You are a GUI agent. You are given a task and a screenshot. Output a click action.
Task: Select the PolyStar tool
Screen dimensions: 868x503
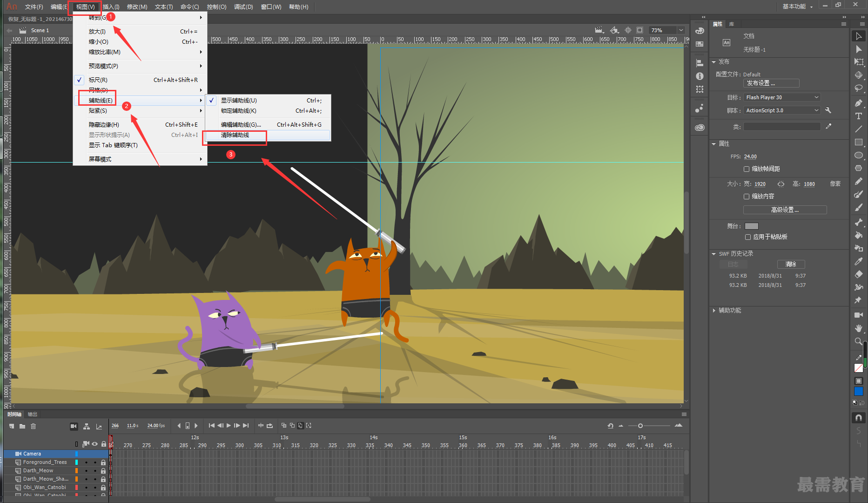pos(859,168)
